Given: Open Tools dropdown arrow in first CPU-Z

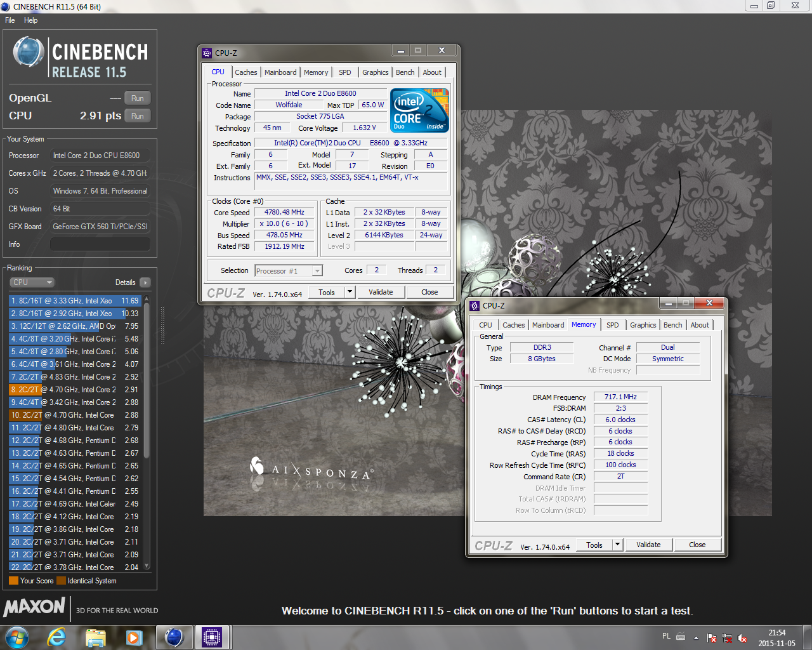Looking at the screenshot, I should [350, 292].
